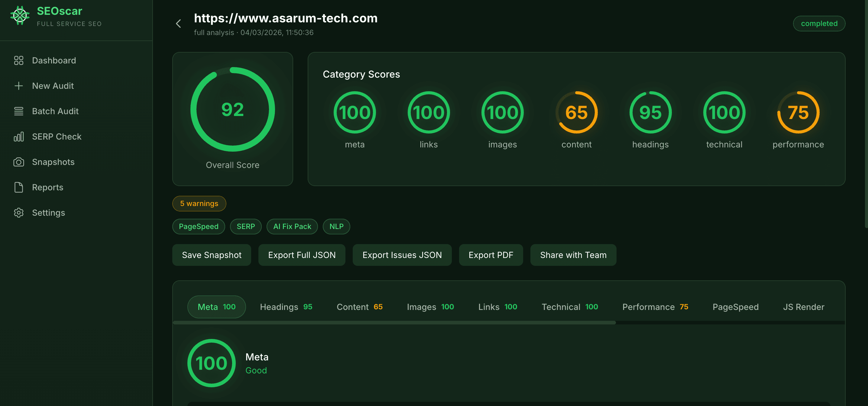Open Reports using the document icon
This screenshot has width=868, height=406.
pyautogui.click(x=18, y=187)
